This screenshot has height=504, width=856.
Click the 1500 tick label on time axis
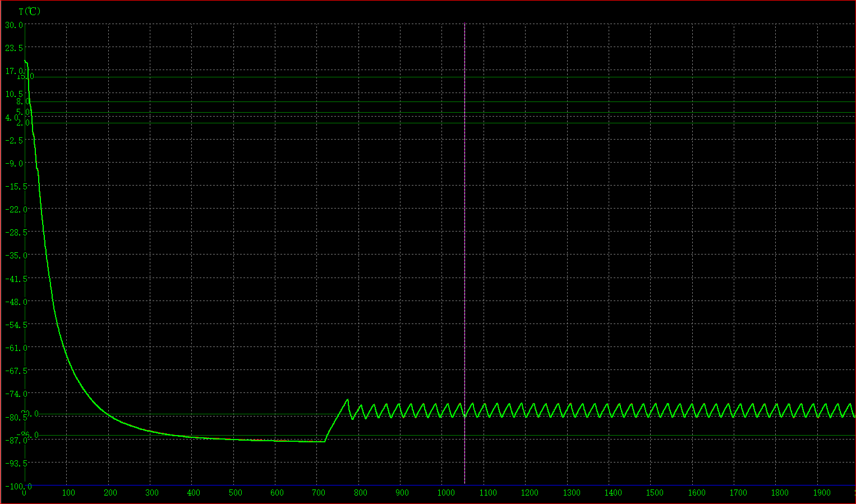tap(655, 493)
